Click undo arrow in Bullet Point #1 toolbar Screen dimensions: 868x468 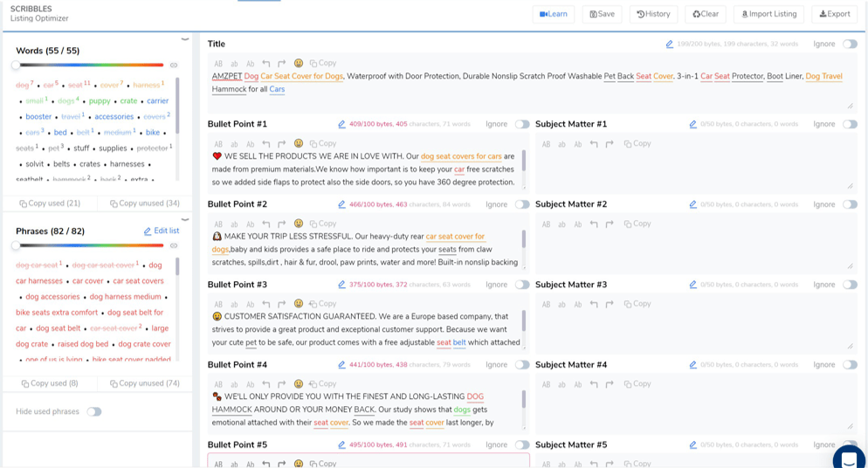click(266, 144)
